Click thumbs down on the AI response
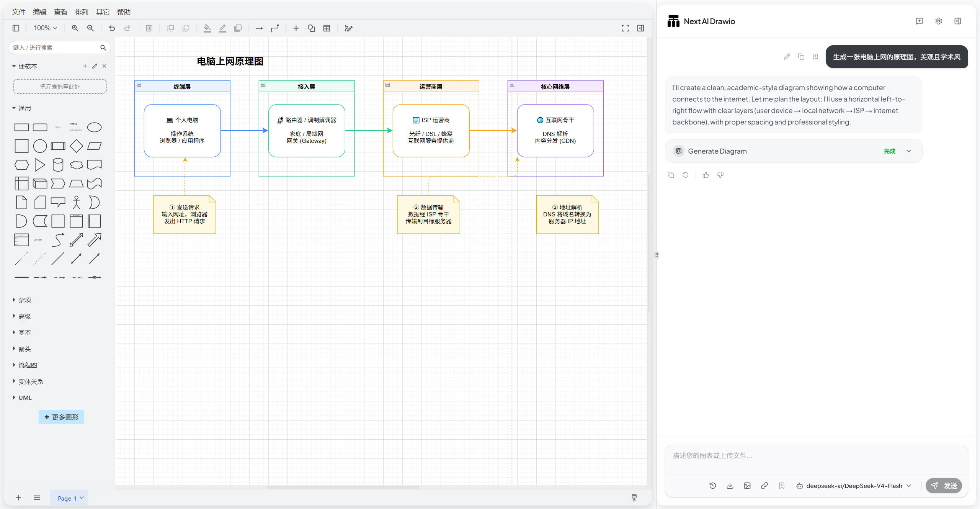The width and height of the screenshot is (980, 509). [x=720, y=175]
